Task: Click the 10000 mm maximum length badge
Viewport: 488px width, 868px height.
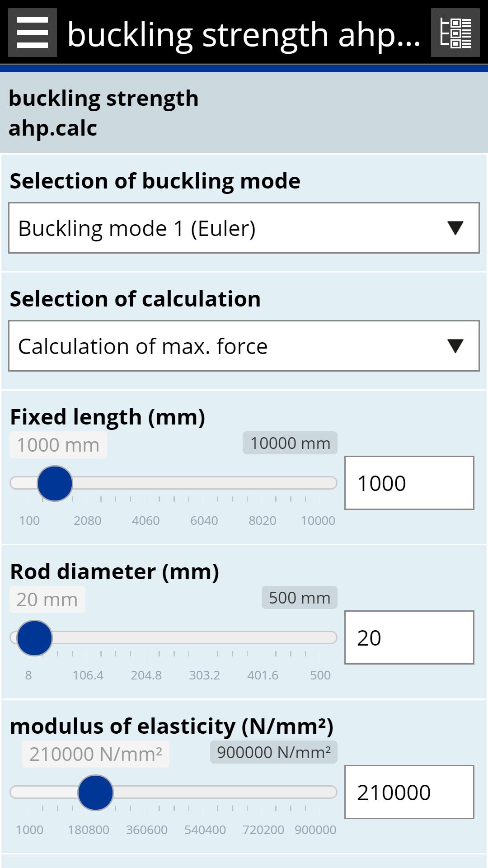Action: 290,443
